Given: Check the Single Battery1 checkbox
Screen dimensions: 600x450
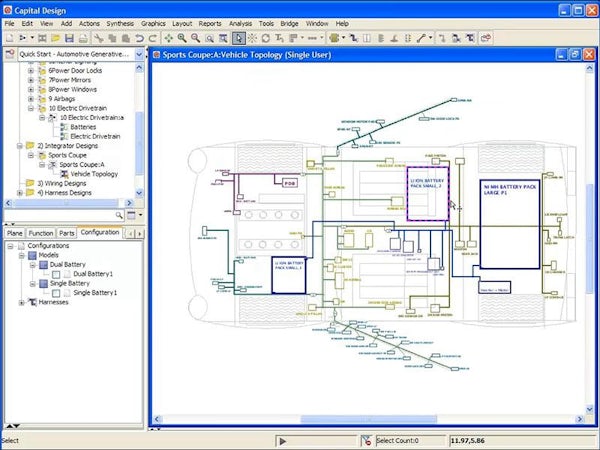Looking at the screenshot, I should pos(56,292).
